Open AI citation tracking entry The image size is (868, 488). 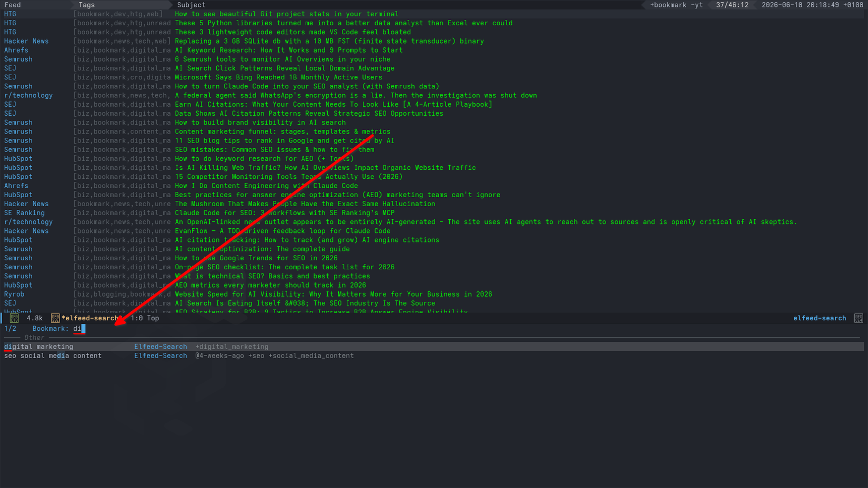(x=307, y=240)
